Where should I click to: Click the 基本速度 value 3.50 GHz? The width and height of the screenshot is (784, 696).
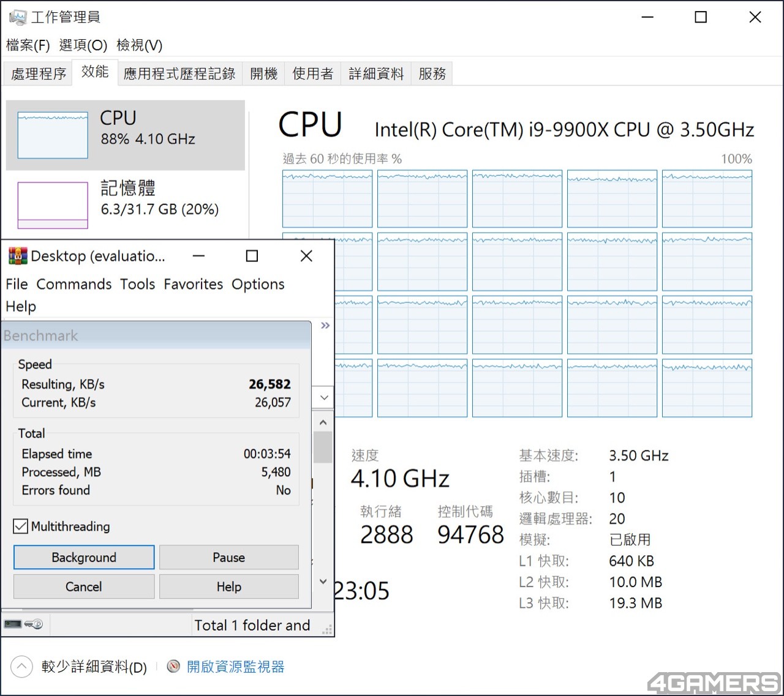(639, 456)
